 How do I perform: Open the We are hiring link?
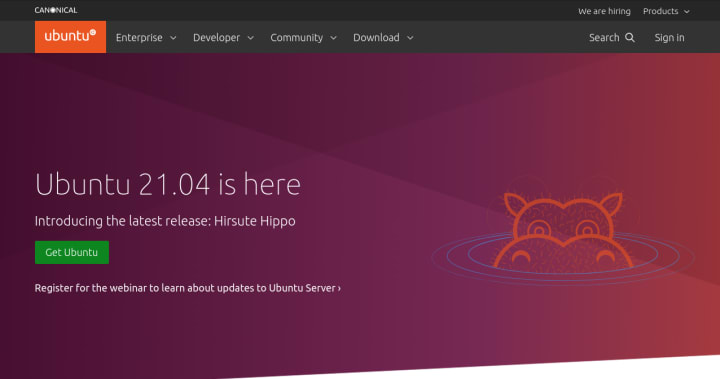[x=604, y=11]
